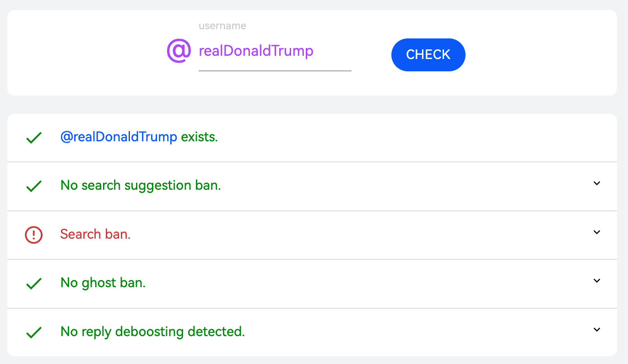628x364 pixels.
Task: Click the underline beneath the username field
Action: pyautogui.click(x=275, y=71)
